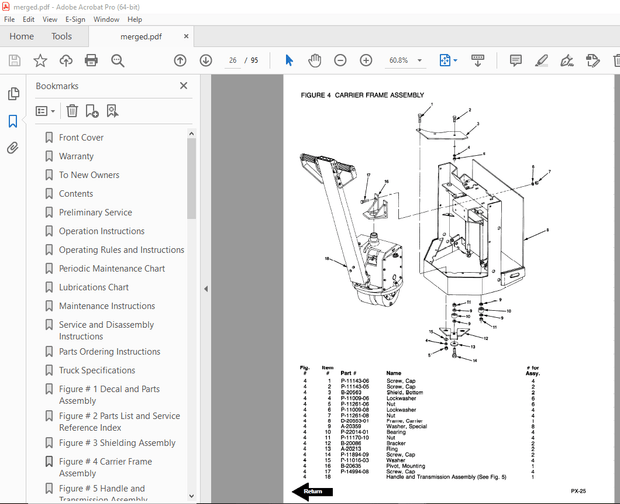Open the E-Sign menu
620x504 pixels.
75,19
